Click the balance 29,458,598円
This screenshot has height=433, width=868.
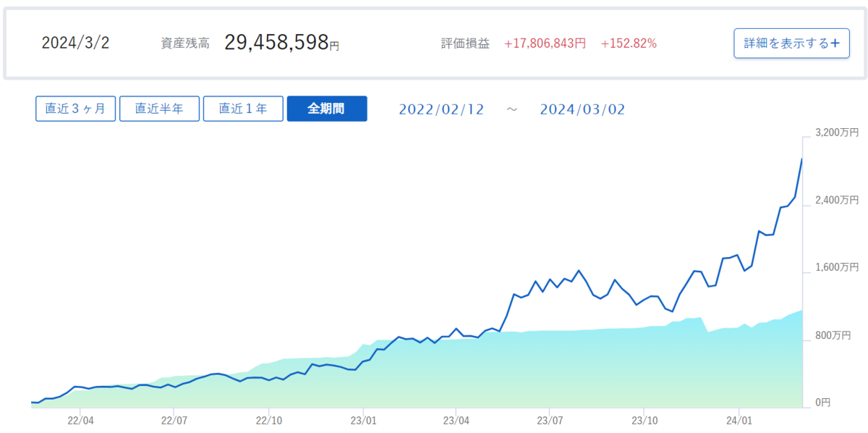(281, 43)
